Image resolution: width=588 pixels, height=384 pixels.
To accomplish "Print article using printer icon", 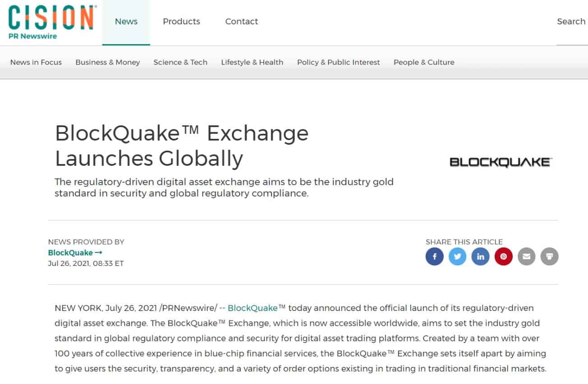I will tap(550, 256).
